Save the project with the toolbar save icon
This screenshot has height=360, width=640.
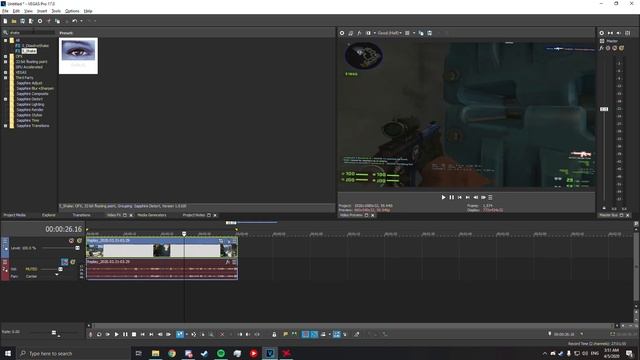22,21
